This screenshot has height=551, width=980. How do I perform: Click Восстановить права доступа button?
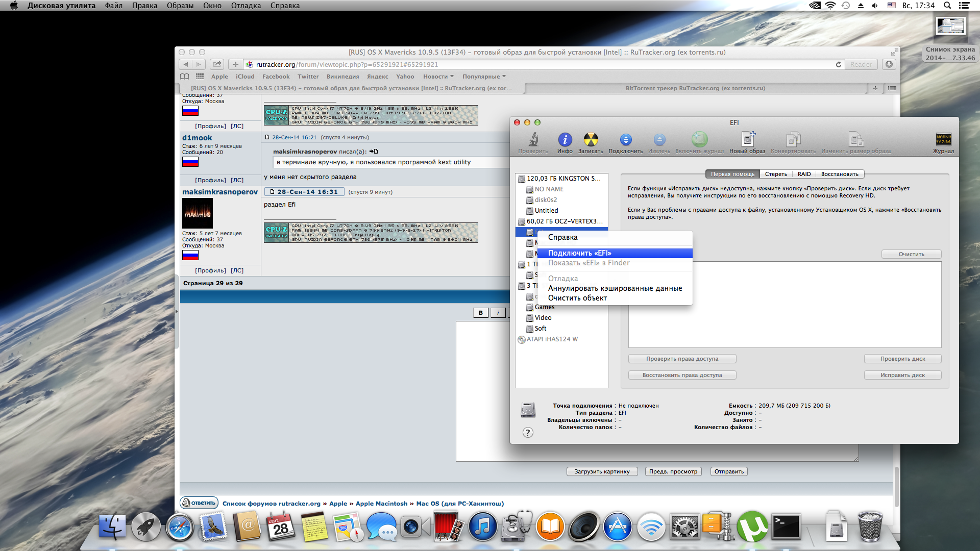[x=682, y=375]
